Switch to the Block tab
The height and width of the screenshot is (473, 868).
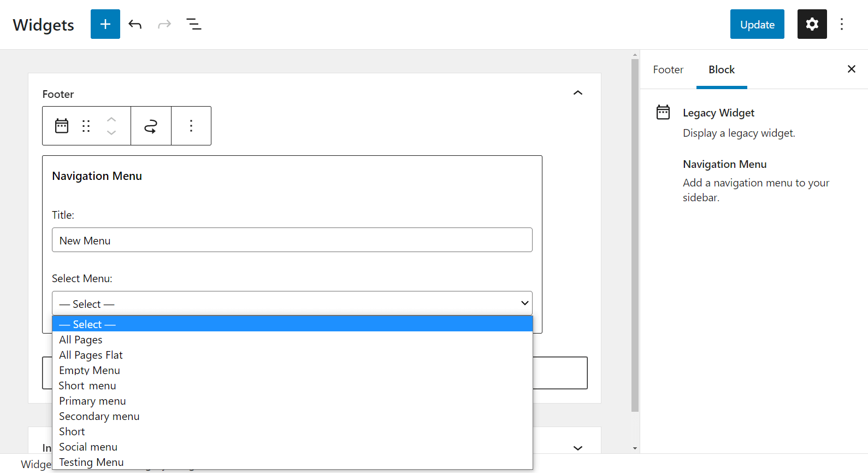coord(721,69)
